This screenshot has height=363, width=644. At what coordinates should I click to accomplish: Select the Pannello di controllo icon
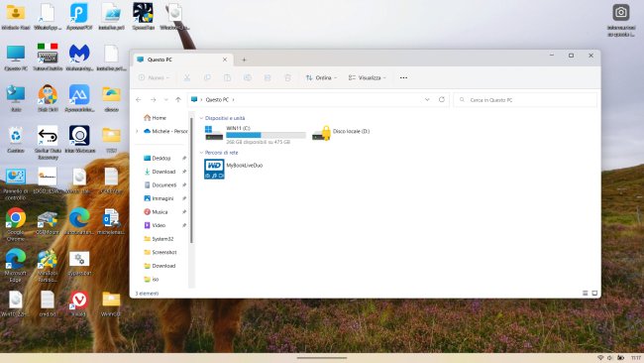click(16, 183)
